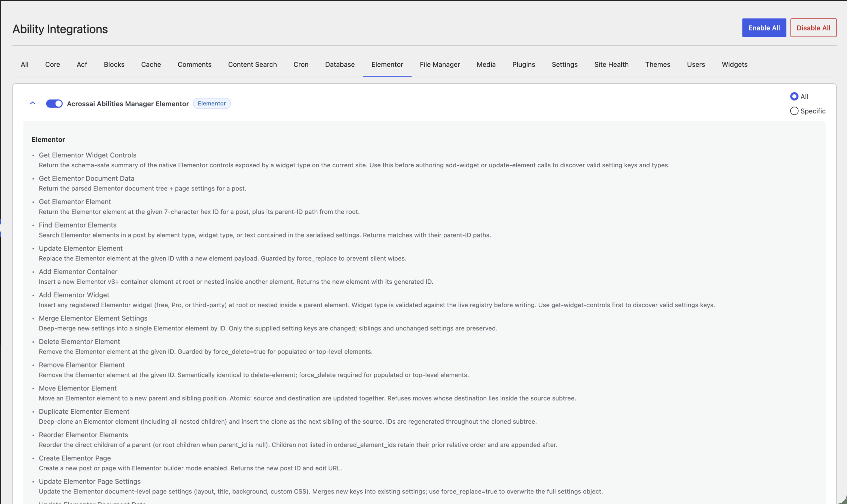This screenshot has width=847, height=504.
Task: Select the Widgets tab
Action: click(x=734, y=64)
